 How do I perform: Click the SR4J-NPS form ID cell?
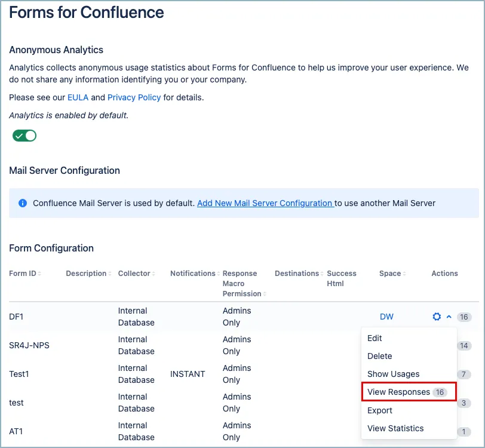pyautogui.click(x=29, y=346)
